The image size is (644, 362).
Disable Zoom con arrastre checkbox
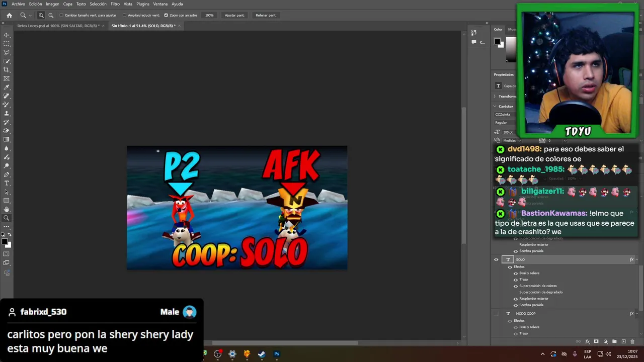click(166, 15)
